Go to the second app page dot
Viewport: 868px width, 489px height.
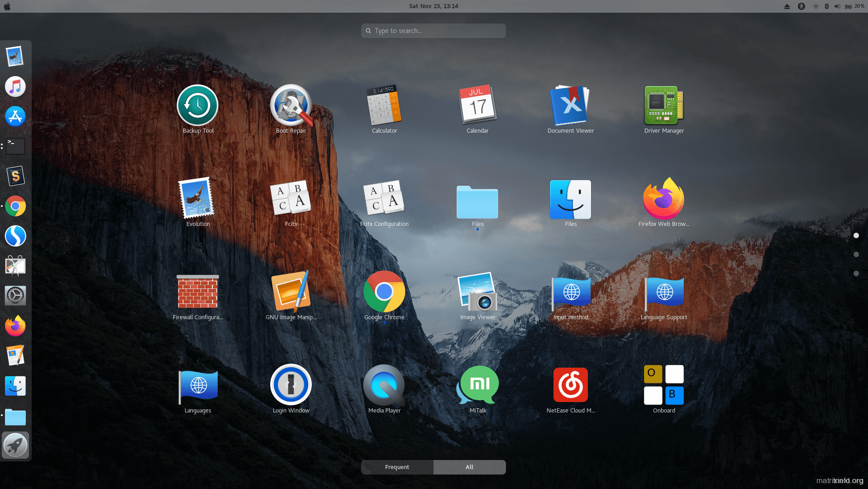pyautogui.click(x=856, y=254)
